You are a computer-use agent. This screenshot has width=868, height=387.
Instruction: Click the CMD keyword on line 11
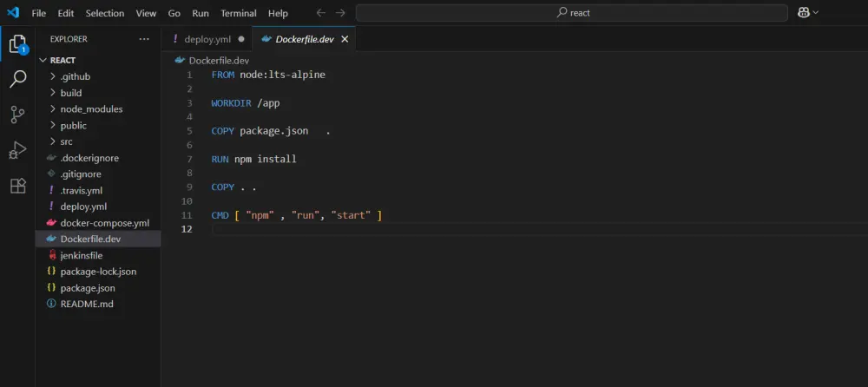click(x=220, y=215)
